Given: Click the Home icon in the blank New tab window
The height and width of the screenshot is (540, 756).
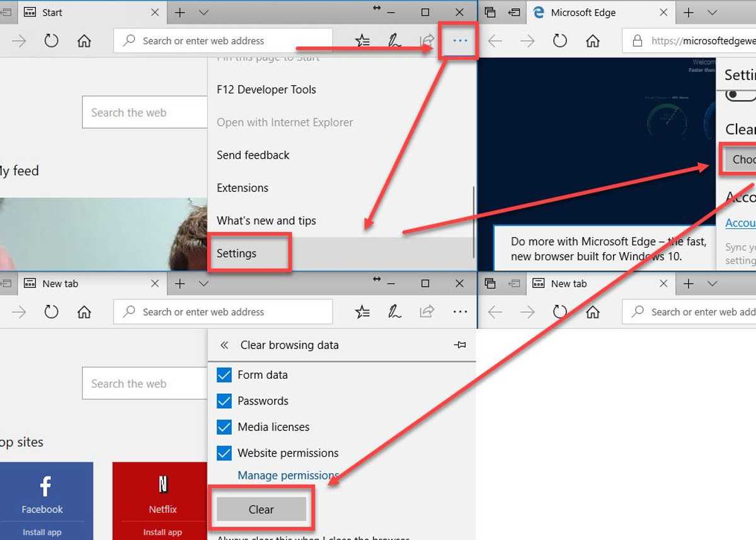Looking at the screenshot, I should point(592,312).
